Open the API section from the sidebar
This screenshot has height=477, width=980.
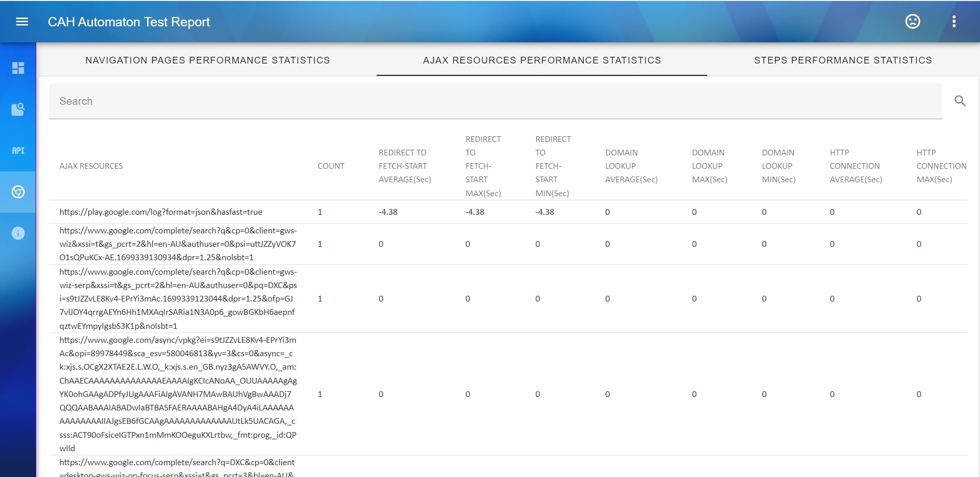(x=18, y=150)
